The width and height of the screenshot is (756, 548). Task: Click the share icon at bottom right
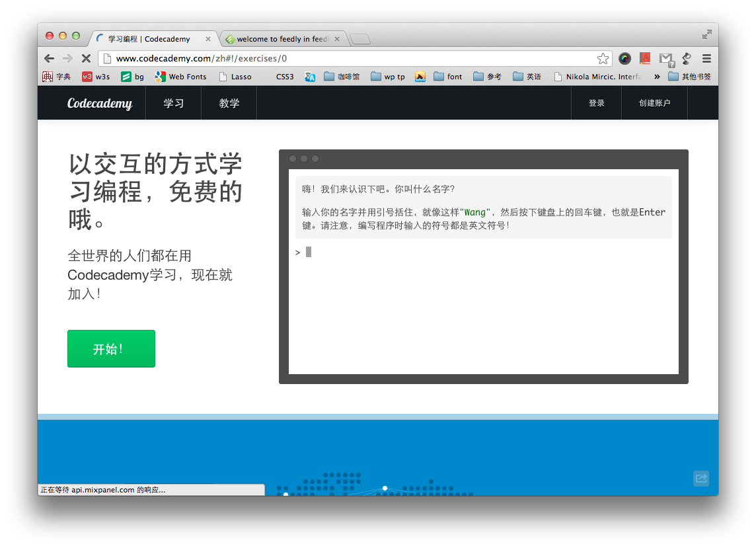click(x=701, y=479)
